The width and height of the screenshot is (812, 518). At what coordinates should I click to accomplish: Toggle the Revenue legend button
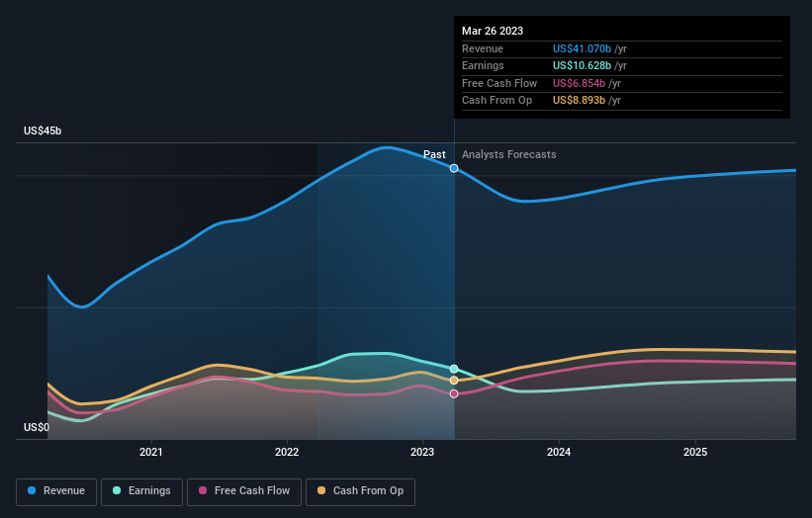(x=56, y=491)
